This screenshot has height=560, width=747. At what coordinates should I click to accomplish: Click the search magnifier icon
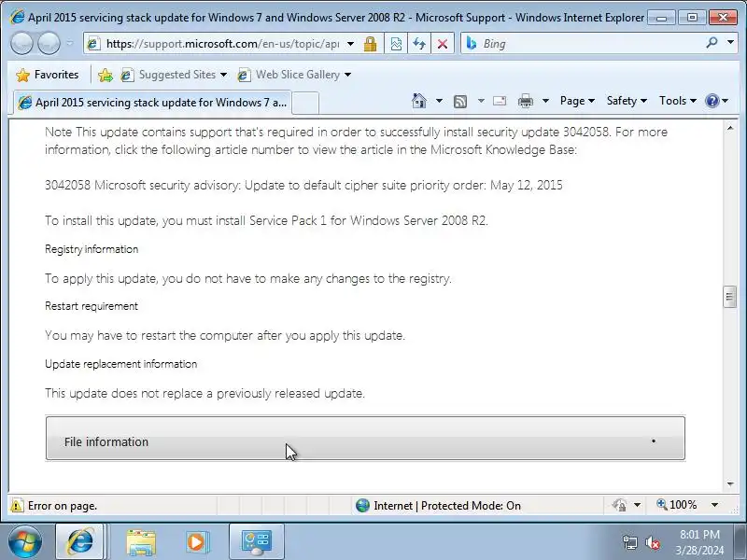click(x=712, y=43)
